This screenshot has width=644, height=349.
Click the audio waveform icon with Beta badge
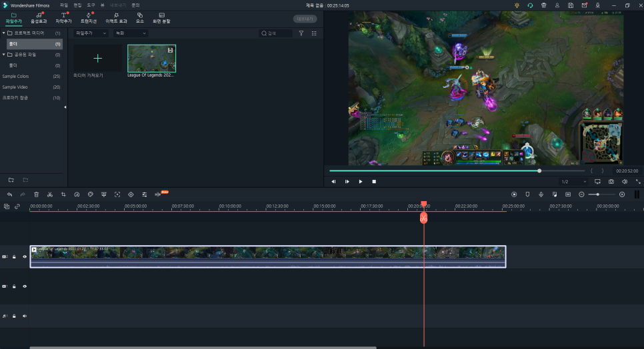click(x=158, y=194)
